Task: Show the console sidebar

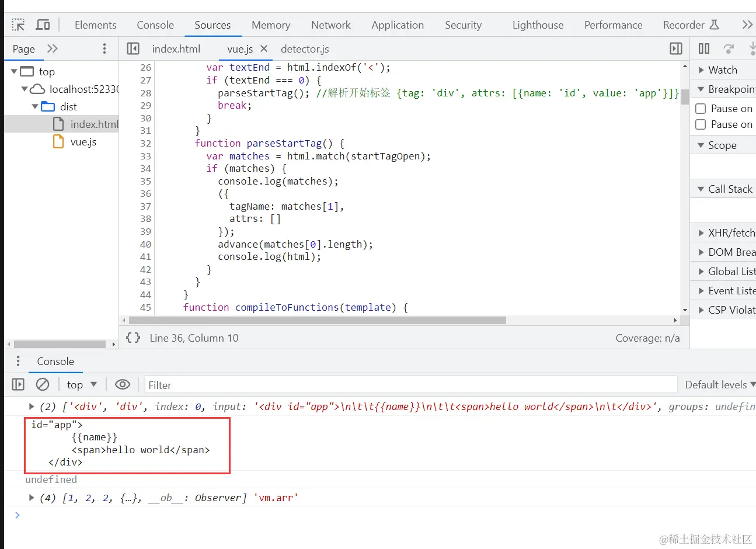Action: point(18,384)
